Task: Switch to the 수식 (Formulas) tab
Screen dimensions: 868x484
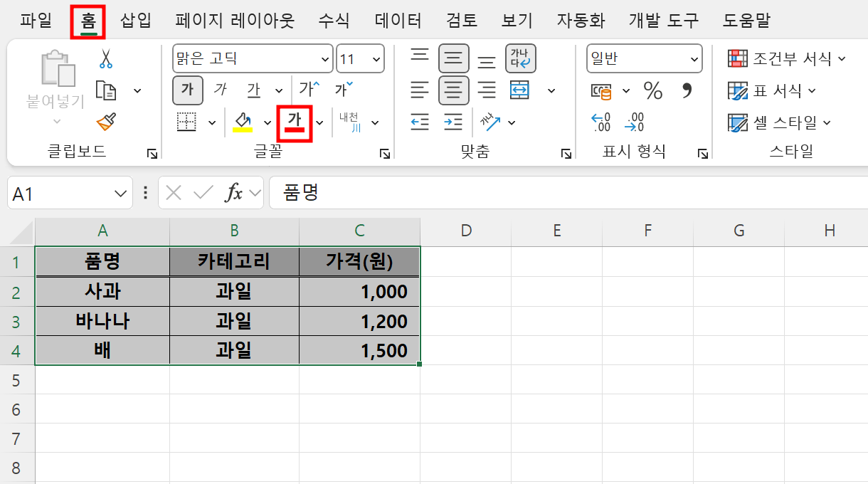Action: point(334,21)
